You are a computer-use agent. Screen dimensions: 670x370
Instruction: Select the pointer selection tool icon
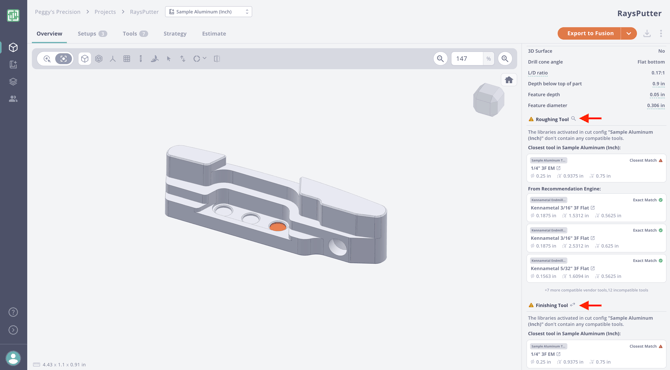coord(169,59)
